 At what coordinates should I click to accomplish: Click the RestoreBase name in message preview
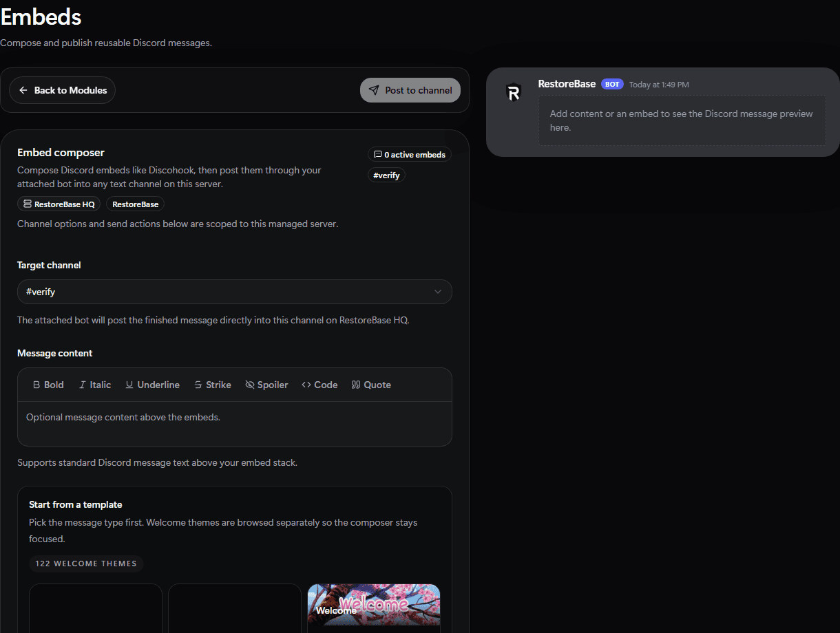tap(567, 84)
